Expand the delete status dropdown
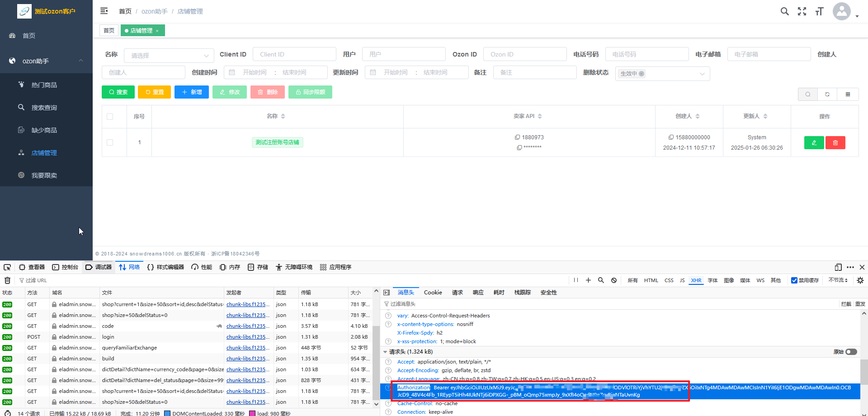 coord(662,74)
